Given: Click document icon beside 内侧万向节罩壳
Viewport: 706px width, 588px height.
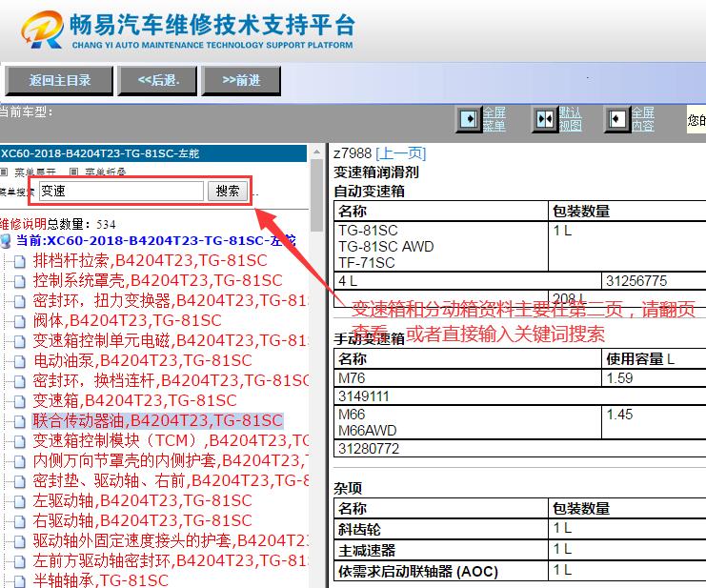Looking at the screenshot, I should click(x=19, y=462).
